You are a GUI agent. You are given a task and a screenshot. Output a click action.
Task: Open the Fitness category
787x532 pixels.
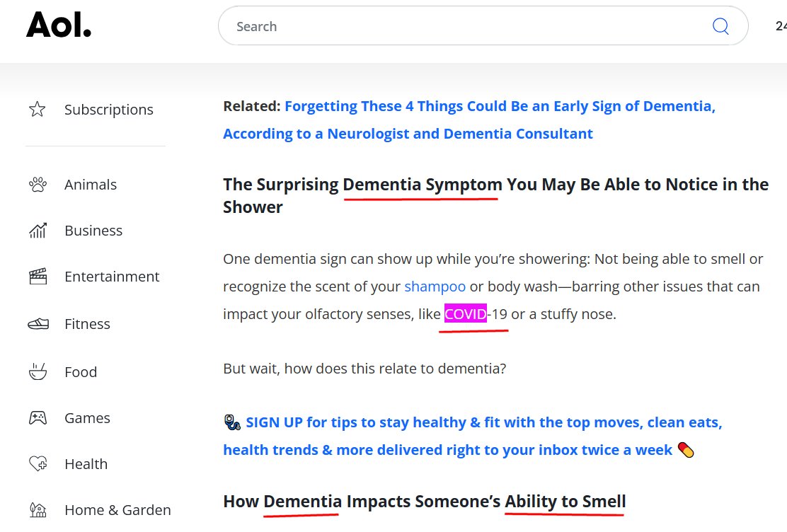coord(87,324)
